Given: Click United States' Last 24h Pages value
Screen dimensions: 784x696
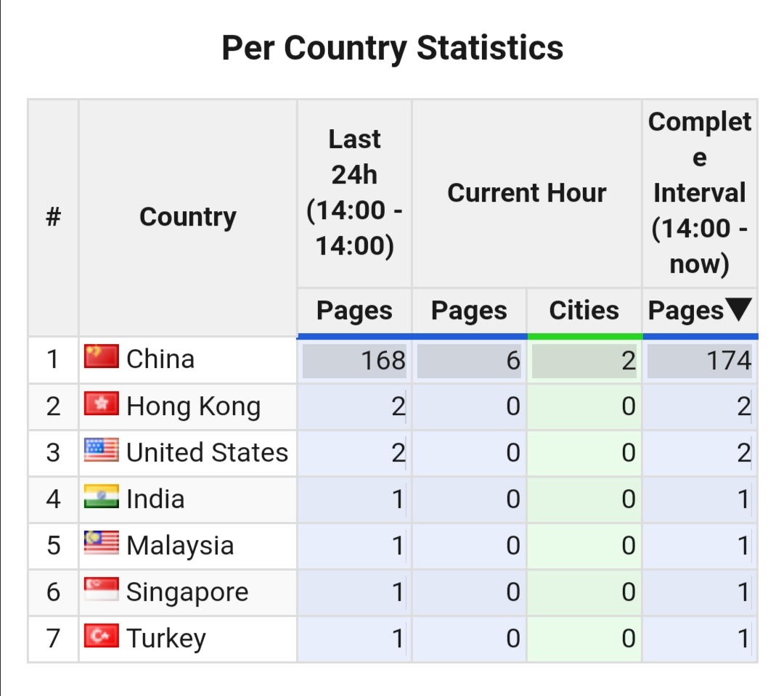Looking at the screenshot, I should (398, 452).
